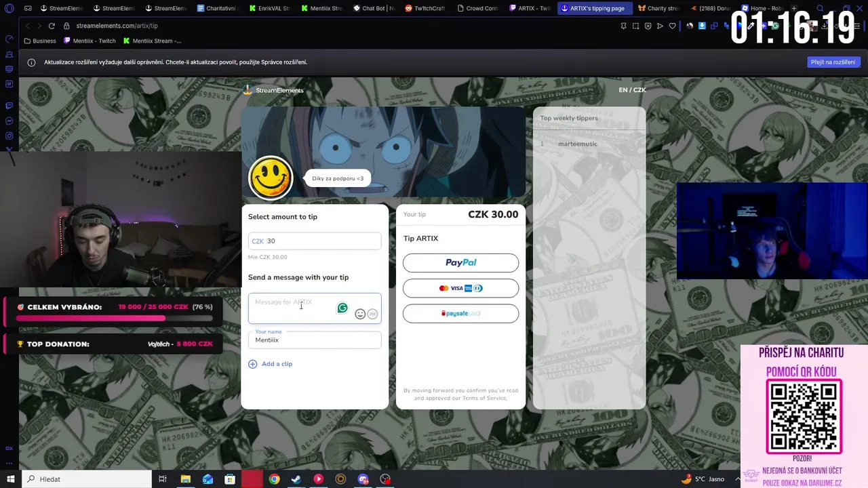Click the Min CZK 30.00 hint
Screen dimensions: 868x488
point(268,257)
